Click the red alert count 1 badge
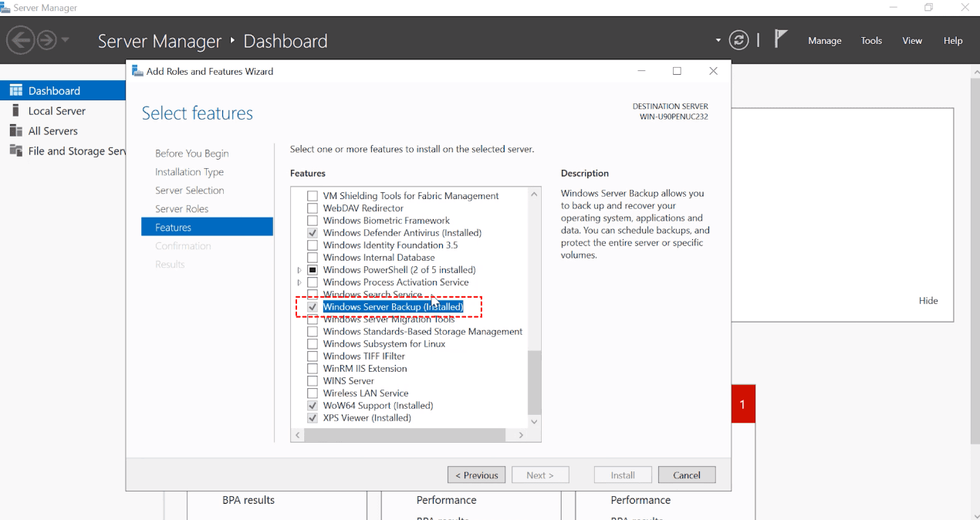The width and height of the screenshot is (980, 520). (743, 404)
